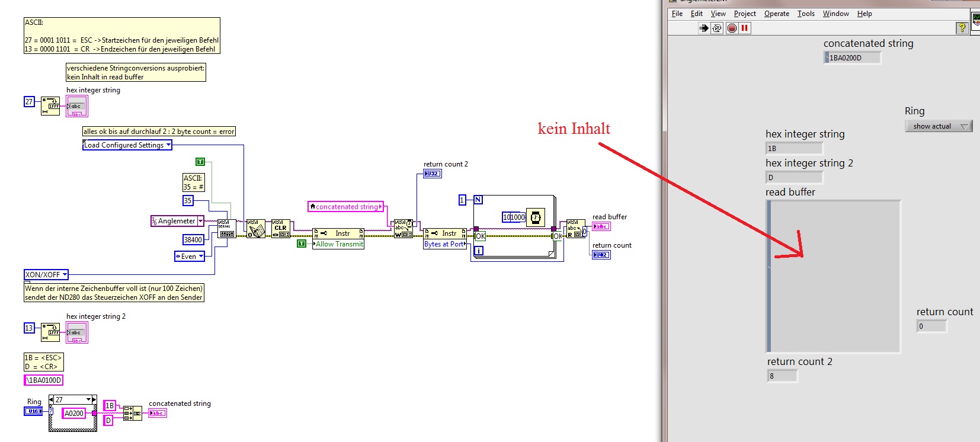Screen dimensions: 980x442
Task: Click inside the empty read buffer indicator
Action: pyautogui.click(x=833, y=277)
